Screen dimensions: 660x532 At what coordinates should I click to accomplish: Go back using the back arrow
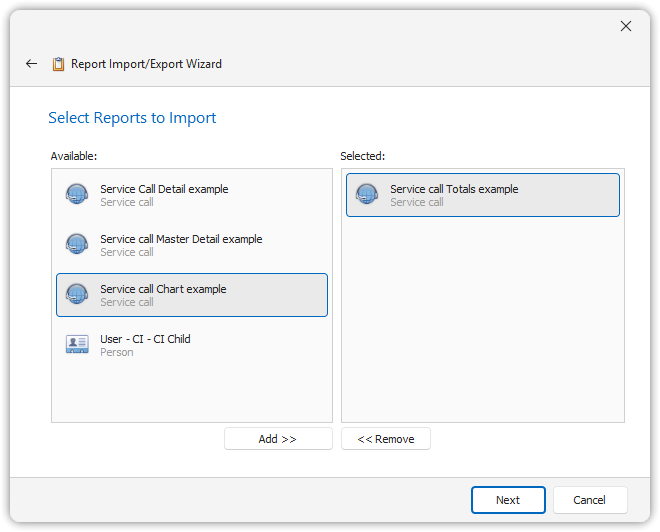pos(31,64)
